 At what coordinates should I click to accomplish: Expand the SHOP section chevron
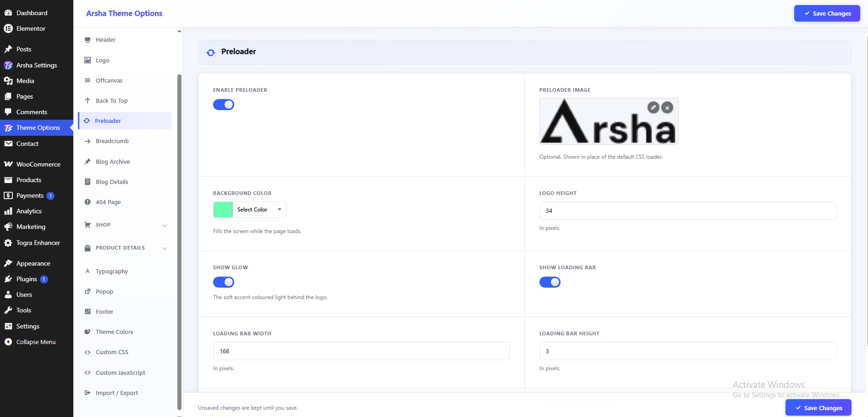tap(165, 225)
